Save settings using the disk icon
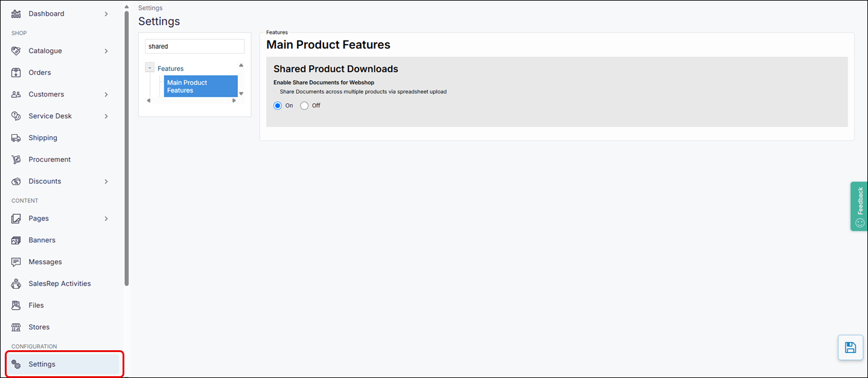The width and height of the screenshot is (868, 378). 850,347
